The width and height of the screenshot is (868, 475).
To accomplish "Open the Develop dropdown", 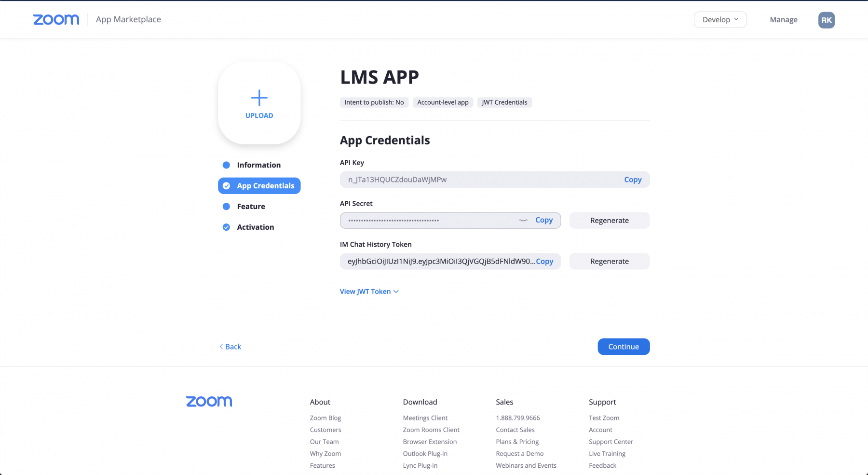I will [x=720, y=20].
